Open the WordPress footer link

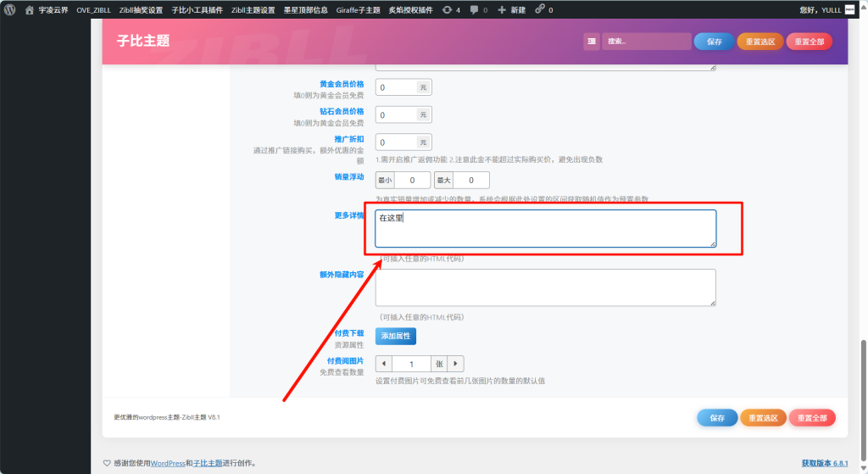click(x=168, y=464)
